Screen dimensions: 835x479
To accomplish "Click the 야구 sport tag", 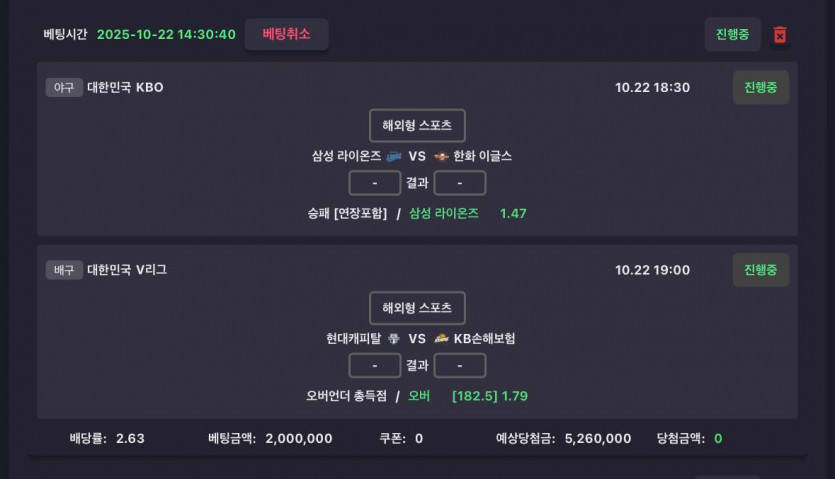I will (x=64, y=87).
